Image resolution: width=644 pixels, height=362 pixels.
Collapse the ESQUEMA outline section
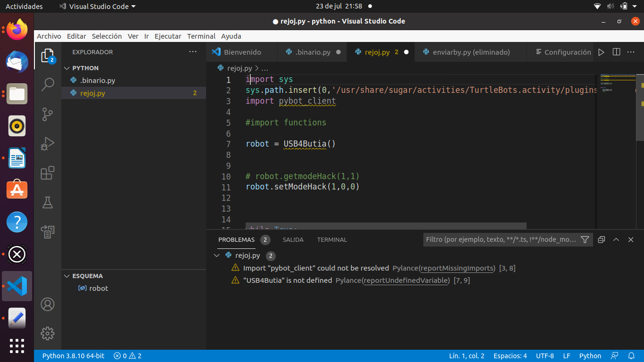(x=67, y=276)
